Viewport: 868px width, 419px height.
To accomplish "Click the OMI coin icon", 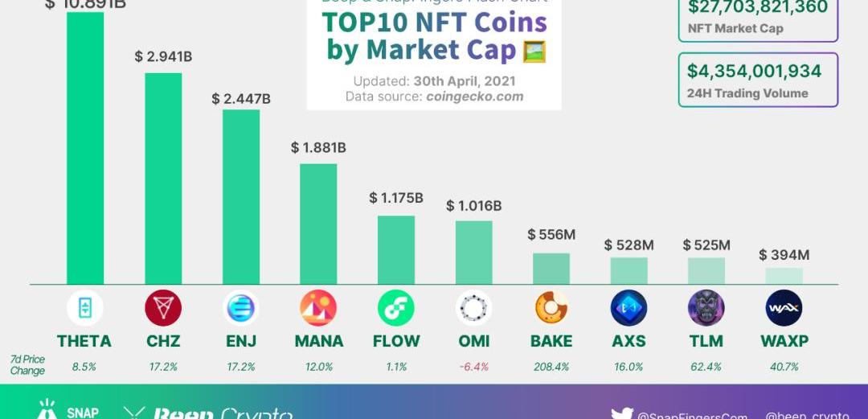I will [473, 308].
